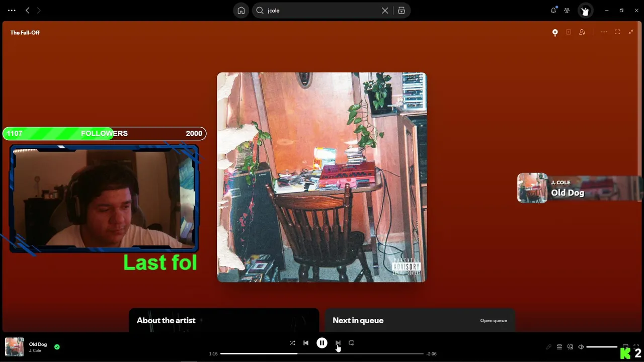Click the The Fall-Off album title
Screen dimensions: 644x362
pos(25,33)
